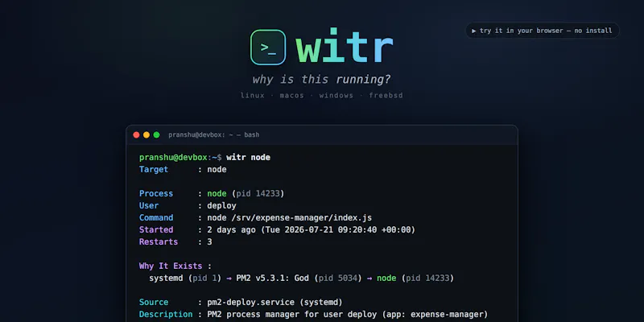Click the 'Description' field label
This screenshot has height=322, width=644.
tap(166, 314)
